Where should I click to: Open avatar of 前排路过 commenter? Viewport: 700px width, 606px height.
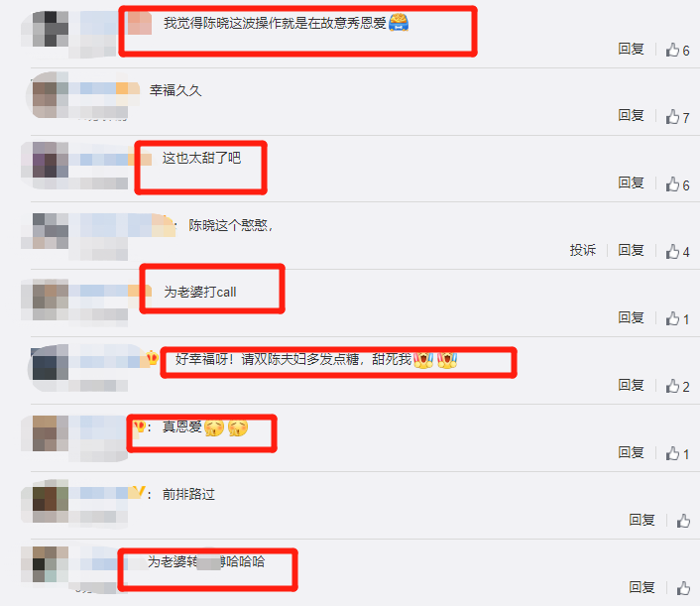click(45, 502)
